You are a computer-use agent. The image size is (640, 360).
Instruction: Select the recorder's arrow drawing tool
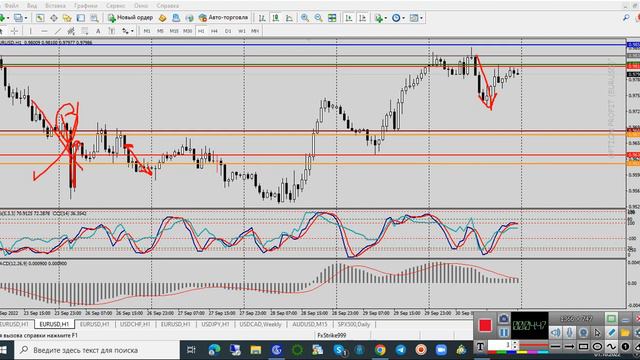pos(569,347)
